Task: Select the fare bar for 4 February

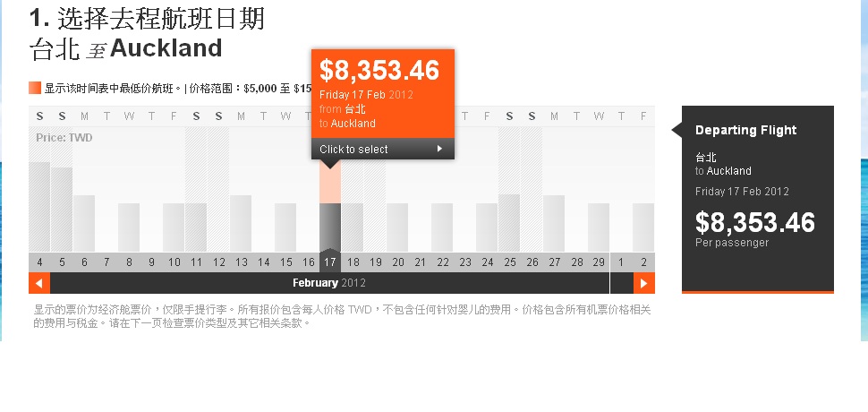Action: (39, 206)
